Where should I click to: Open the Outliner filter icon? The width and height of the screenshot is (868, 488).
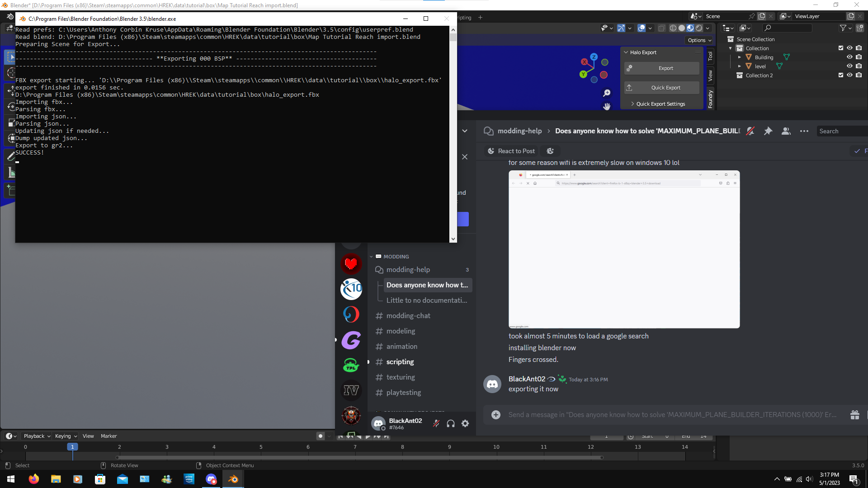point(844,28)
